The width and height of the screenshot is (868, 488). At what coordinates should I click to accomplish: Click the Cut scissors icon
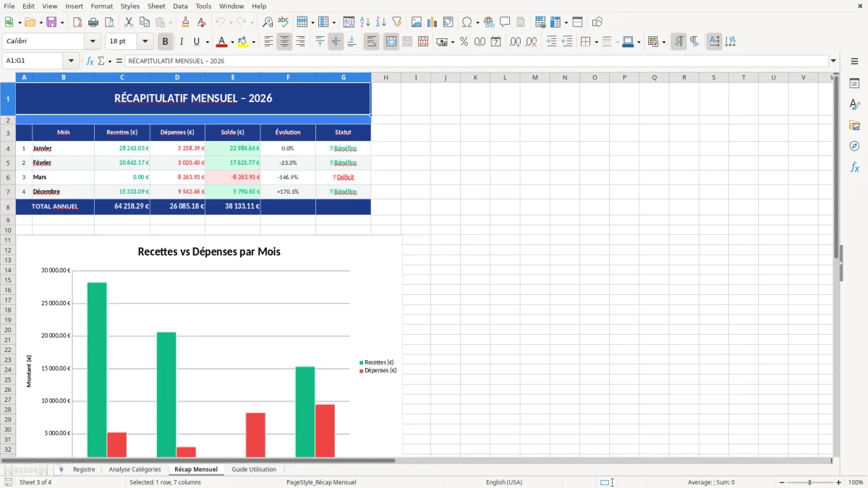click(128, 22)
